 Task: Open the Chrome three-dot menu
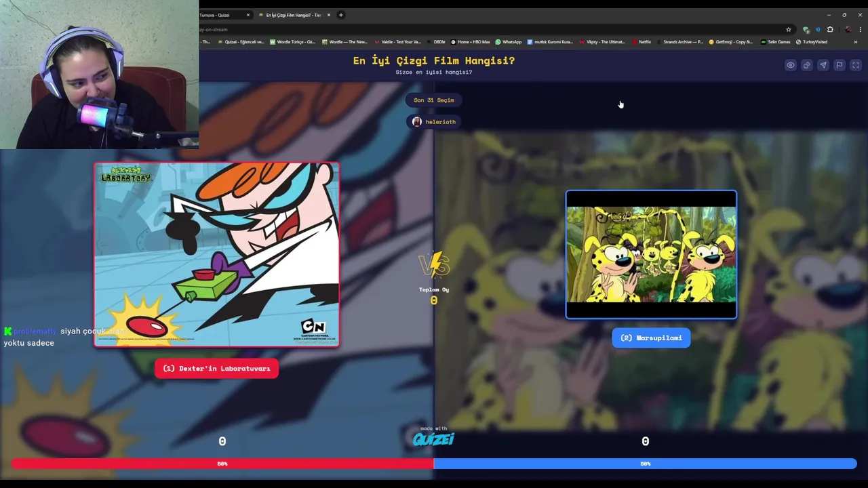(860, 29)
